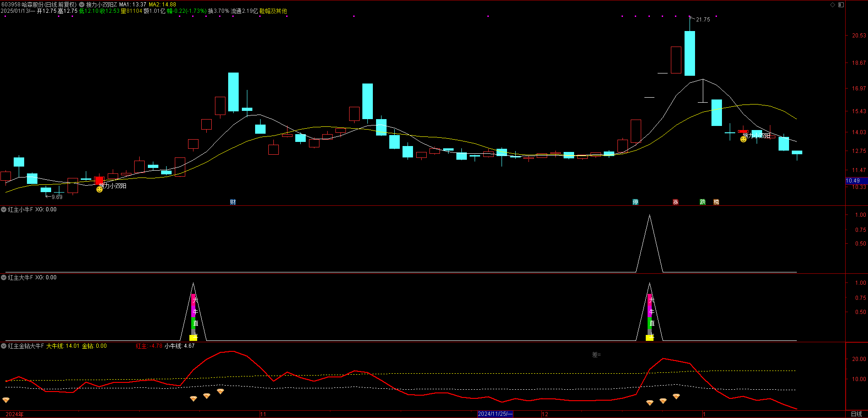This screenshot has height=418, width=868.
Task: Click the MA1: 13.37 value
Action: (133, 5)
